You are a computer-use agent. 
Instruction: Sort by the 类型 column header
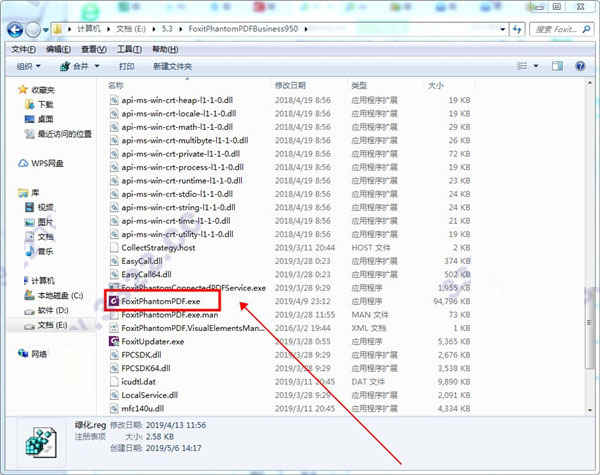click(x=359, y=85)
